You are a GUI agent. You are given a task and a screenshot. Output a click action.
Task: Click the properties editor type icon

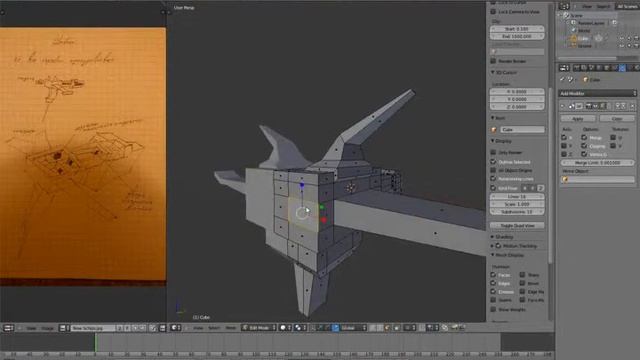click(564, 68)
